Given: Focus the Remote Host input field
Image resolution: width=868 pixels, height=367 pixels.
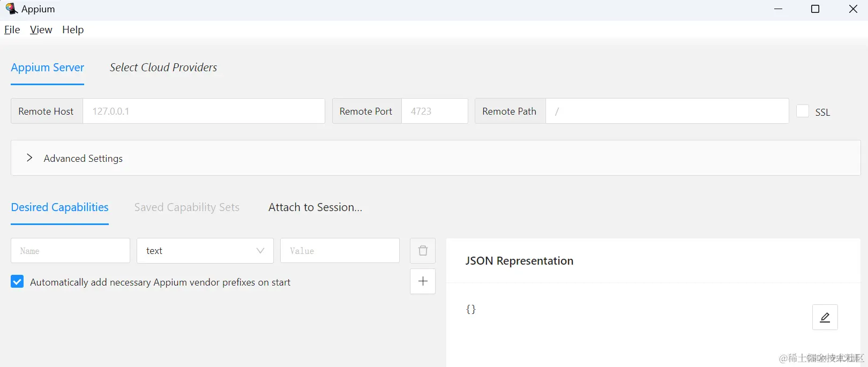Looking at the screenshot, I should (x=204, y=111).
